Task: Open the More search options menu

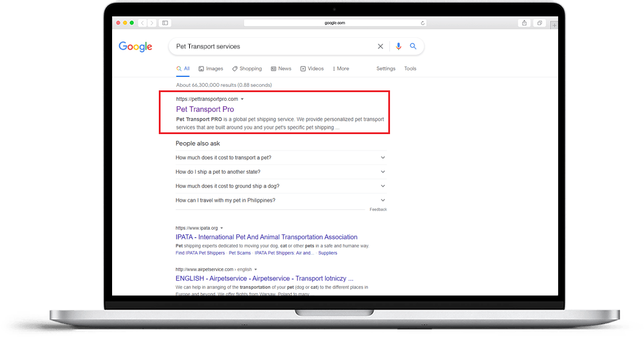Action: 341,69
